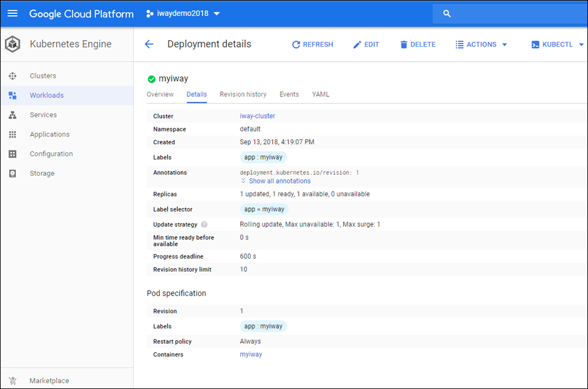588x389 pixels.
Task: Click the app = myiway label selector chip
Action: coord(264,209)
